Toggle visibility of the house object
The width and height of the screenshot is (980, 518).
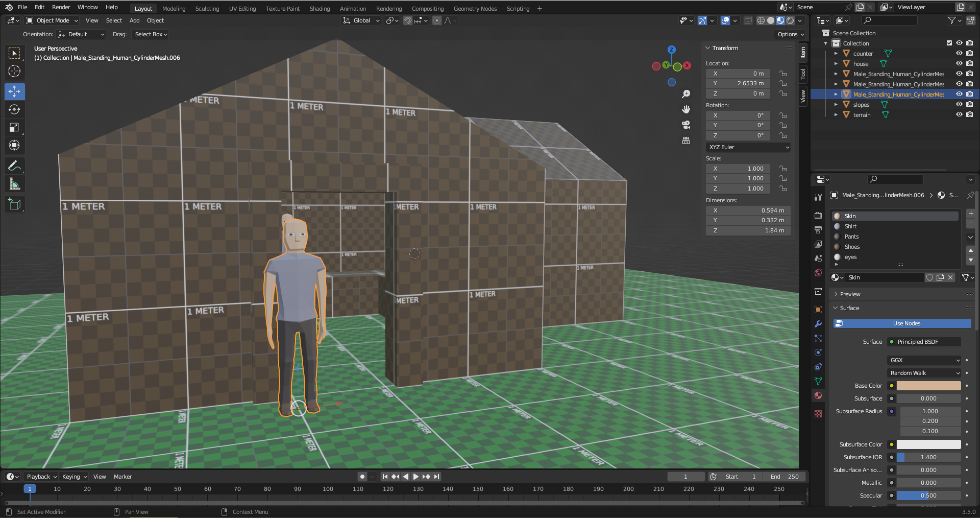pyautogui.click(x=959, y=63)
